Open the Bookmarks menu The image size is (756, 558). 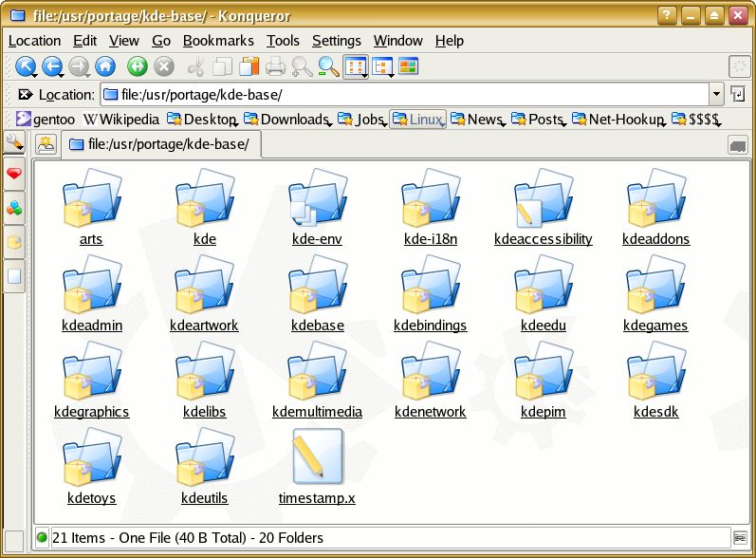click(x=218, y=41)
